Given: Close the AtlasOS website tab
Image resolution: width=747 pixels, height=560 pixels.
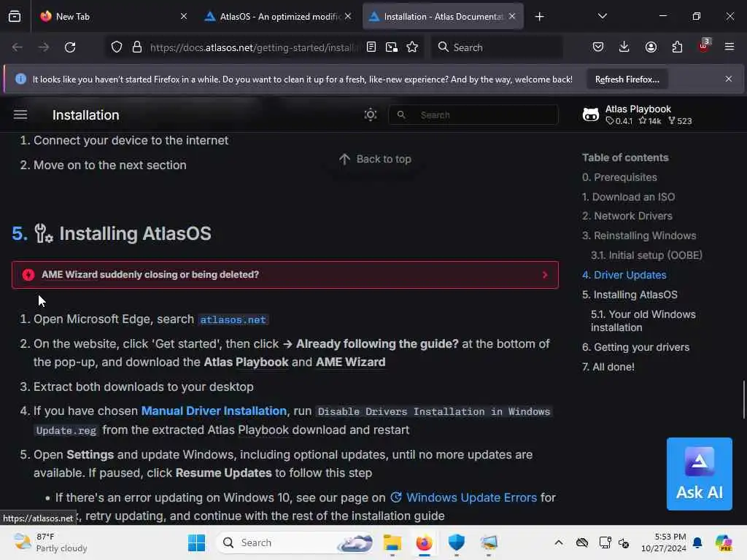Looking at the screenshot, I should click(348, 17).
